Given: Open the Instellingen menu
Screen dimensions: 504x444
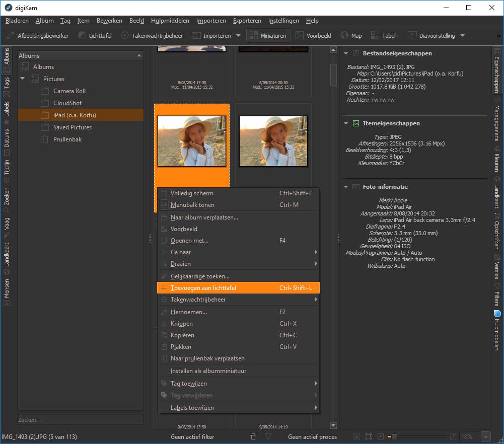Looking at the screenshot, I should 283,21.
